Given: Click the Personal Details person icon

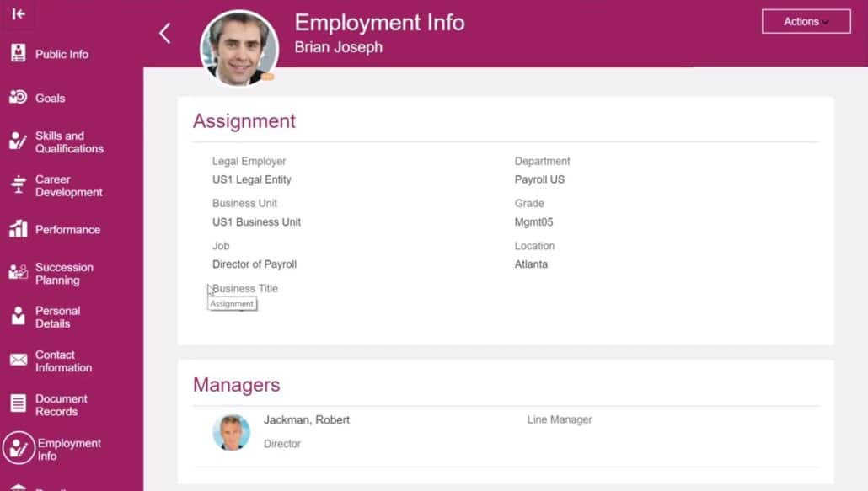Looking at the screenshot, I should tap(17, 317).
